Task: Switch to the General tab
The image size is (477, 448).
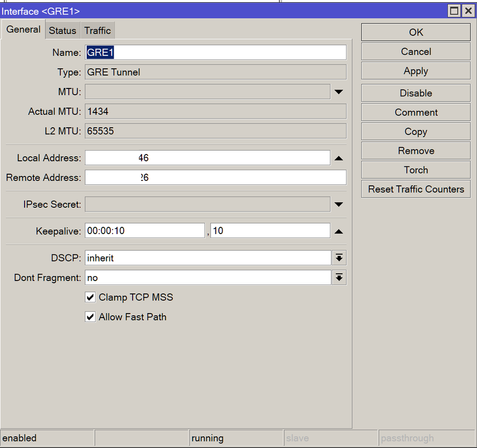Action: click(24, 30)
